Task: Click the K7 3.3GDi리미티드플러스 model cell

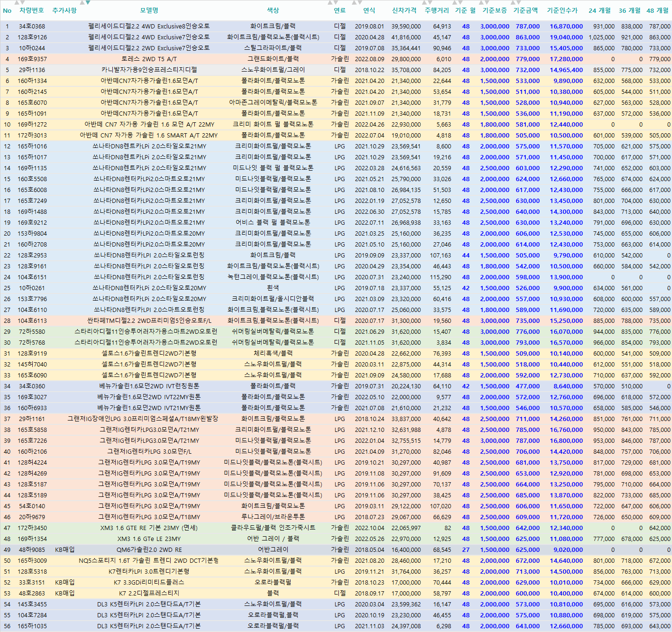Action: point(149,583)
